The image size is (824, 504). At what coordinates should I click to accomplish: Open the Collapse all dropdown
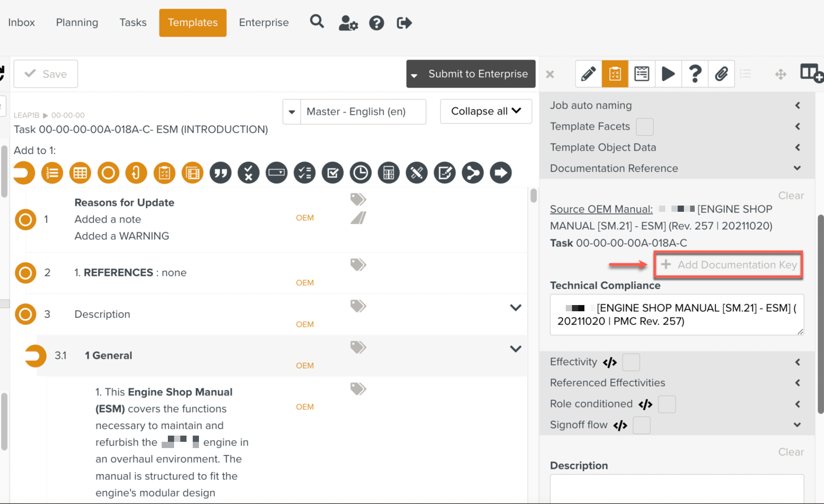point(486,111)
